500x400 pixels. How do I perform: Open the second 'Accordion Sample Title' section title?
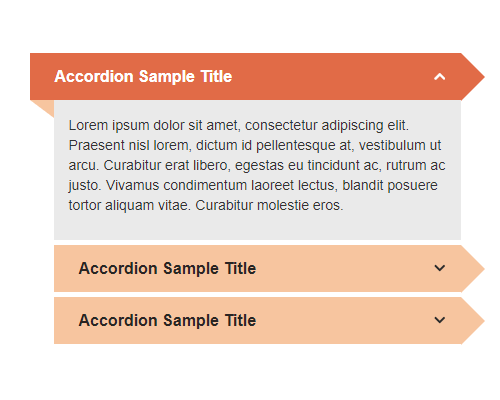(x=167, y=268)
